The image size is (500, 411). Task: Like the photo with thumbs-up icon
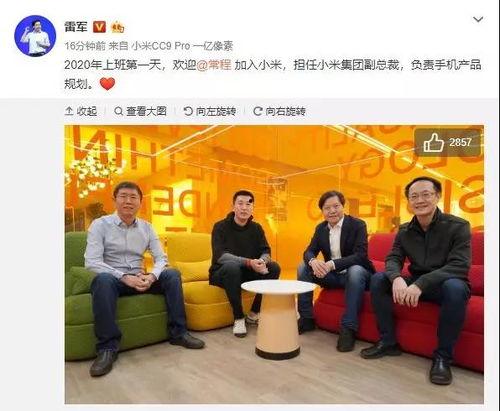433,143
